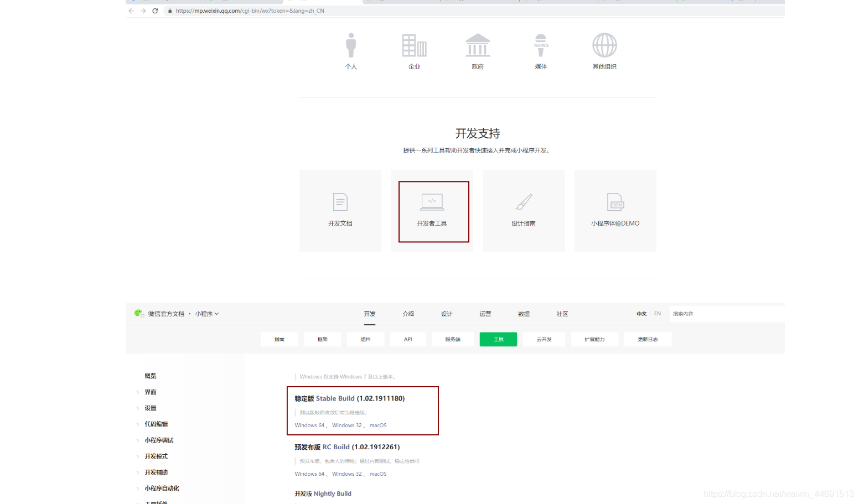Open the 小程序 dropdown in docs header
Screen dimensions: 859x504
tap(207, 314)
